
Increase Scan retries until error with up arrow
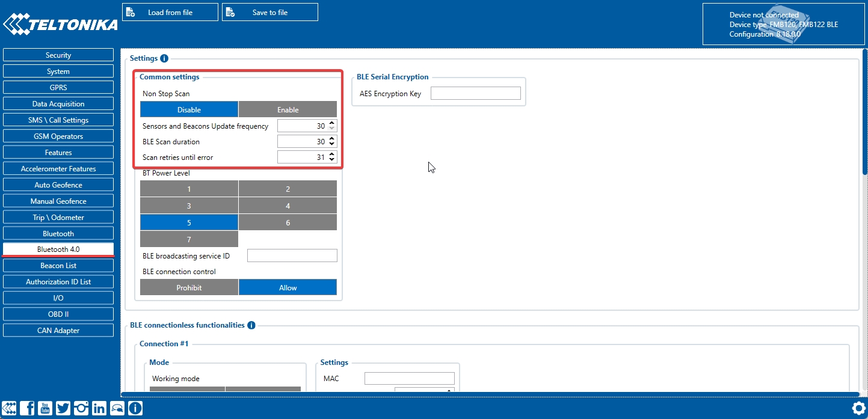click(x=331, y=154)
